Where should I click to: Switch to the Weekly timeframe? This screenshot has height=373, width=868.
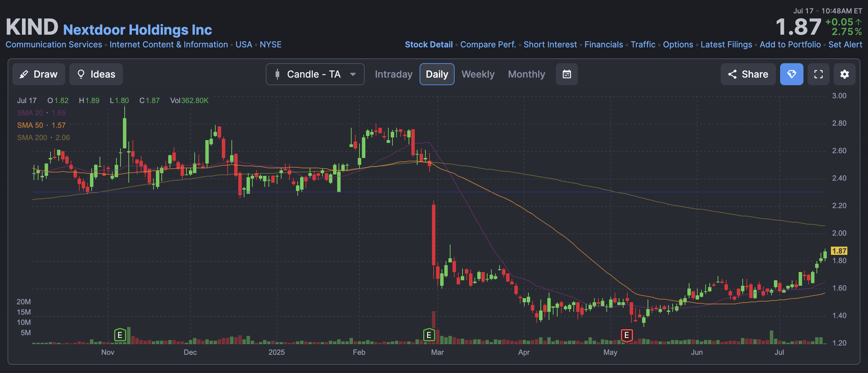point(478,74)
